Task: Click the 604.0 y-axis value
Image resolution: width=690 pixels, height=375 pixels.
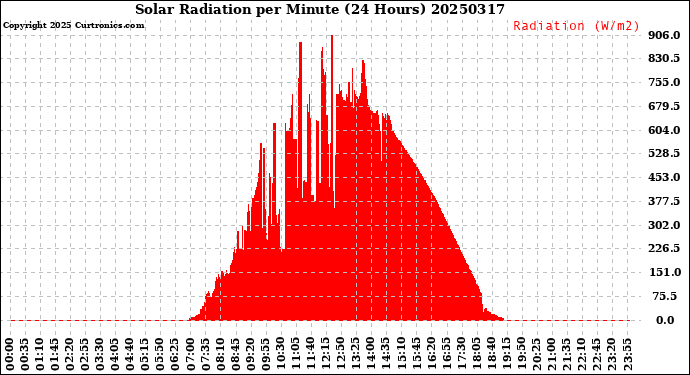Action: point(664,130)
